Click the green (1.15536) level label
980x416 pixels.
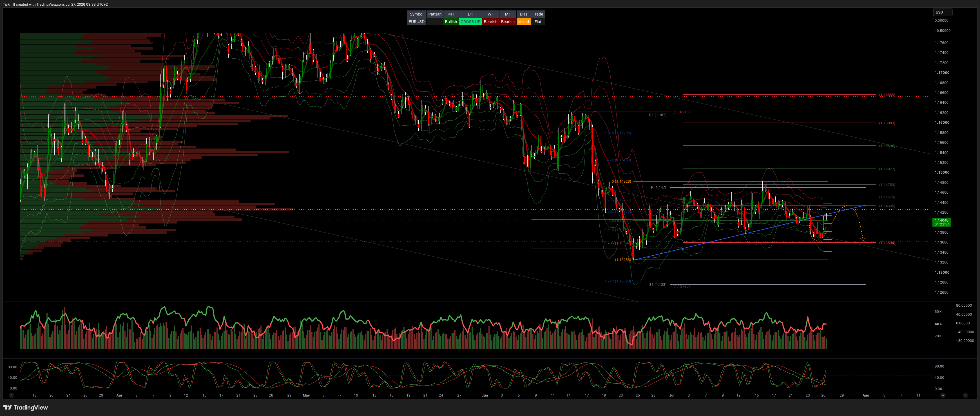[887, 146]
